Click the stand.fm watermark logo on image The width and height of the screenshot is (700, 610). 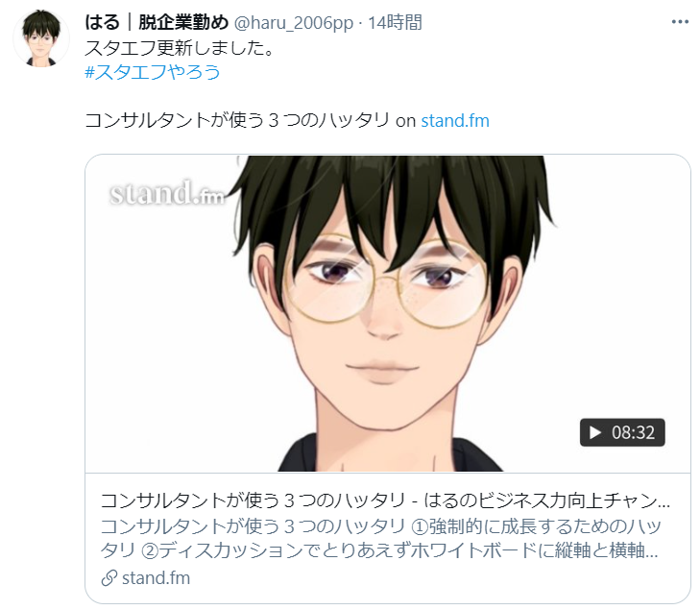click(167, 193)
